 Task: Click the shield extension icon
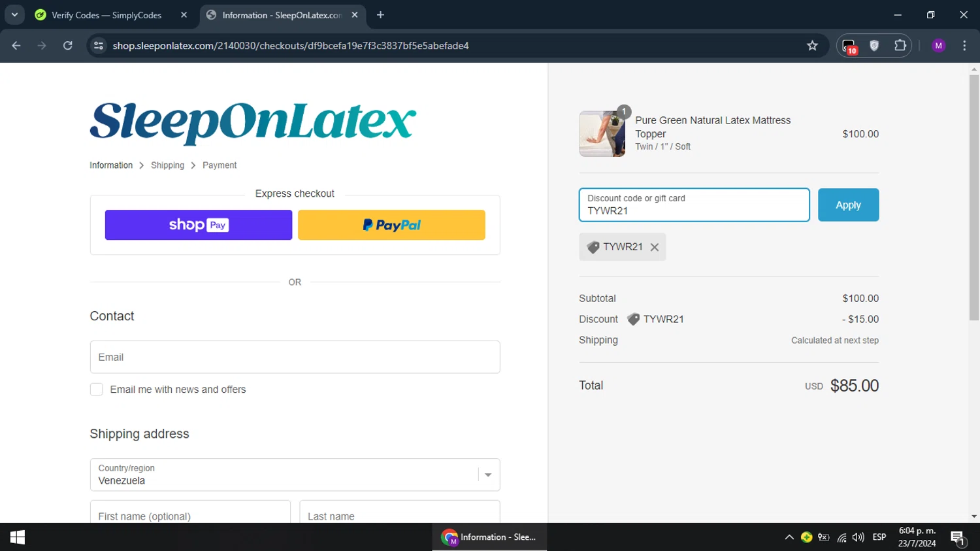coord(874,46)
